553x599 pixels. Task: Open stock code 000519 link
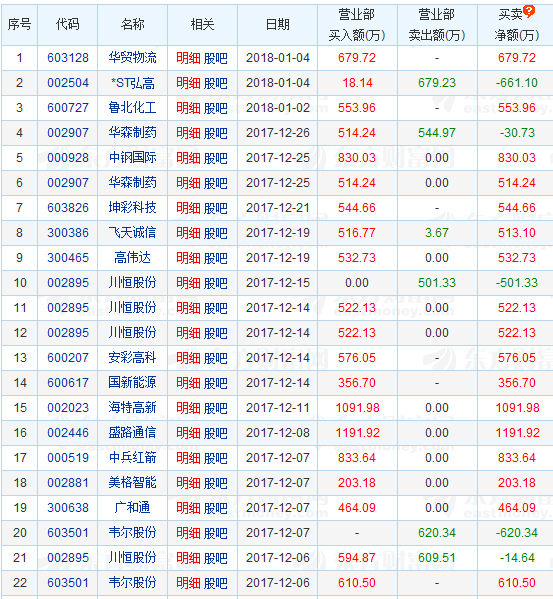tap(68, 458)
